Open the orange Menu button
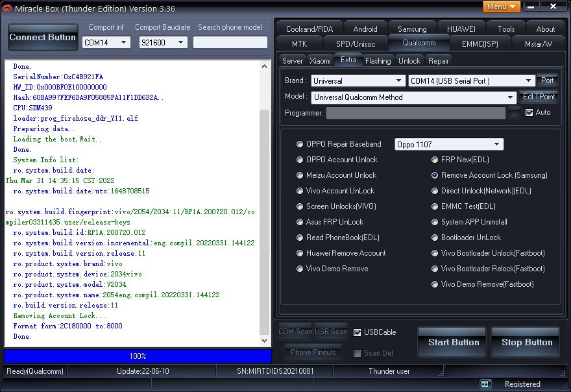 click(502, 6)
